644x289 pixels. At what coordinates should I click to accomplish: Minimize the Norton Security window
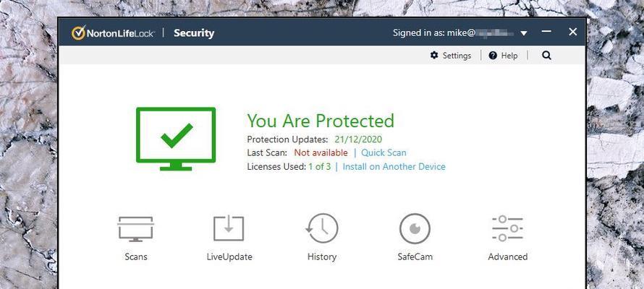click(x=546, y=32)
